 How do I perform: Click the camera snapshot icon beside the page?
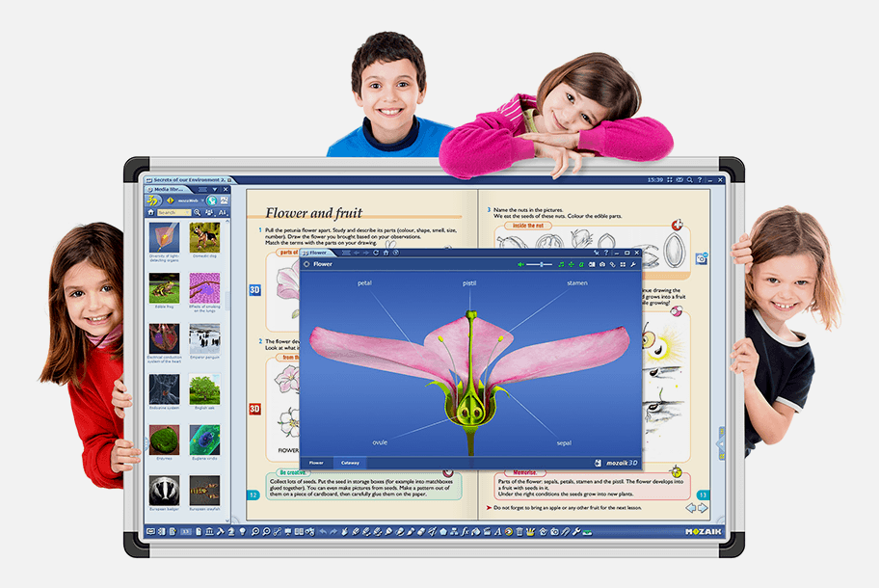pyautogui.click(x=702, y=259)
